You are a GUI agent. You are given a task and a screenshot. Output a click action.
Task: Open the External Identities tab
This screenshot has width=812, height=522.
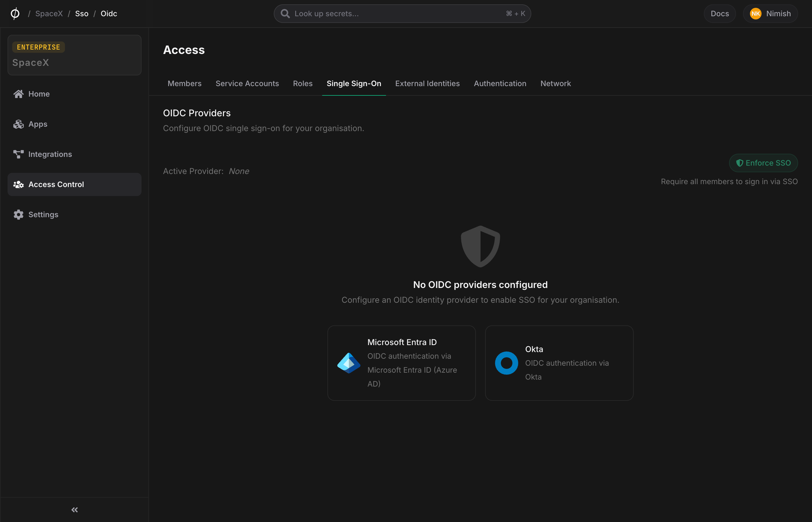pyautogui.click(x=427, y=84)
